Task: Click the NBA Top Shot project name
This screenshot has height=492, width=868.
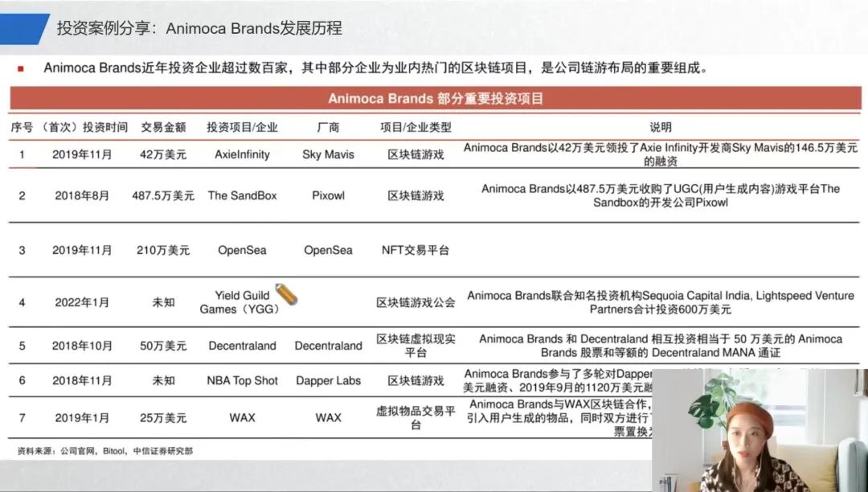Action: click(x=242, y=379)
